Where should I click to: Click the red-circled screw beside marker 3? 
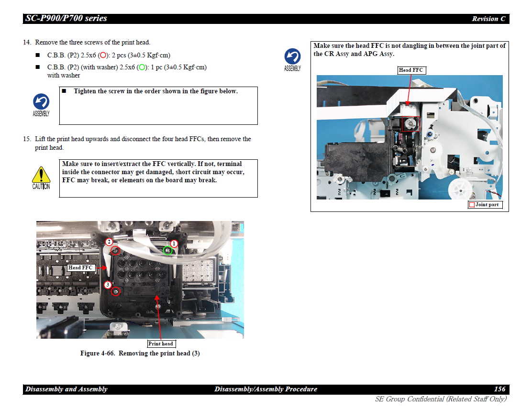point(116,291)
